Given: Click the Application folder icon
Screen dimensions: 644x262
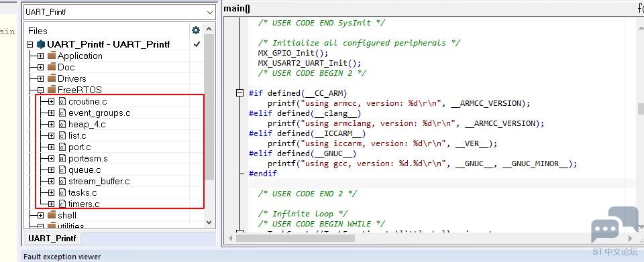Looking at the screenshot, I should click(x=52, y=56).
